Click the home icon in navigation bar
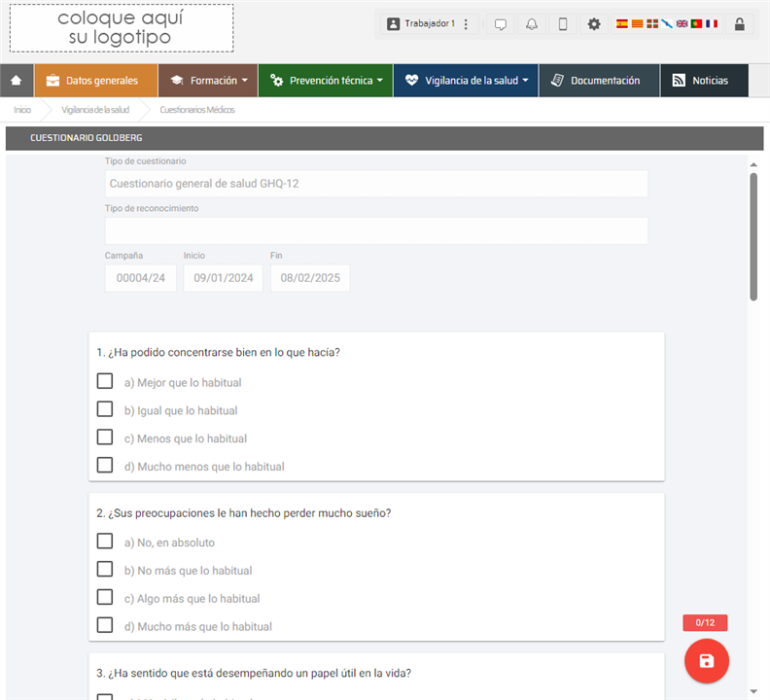The height and width of the screenshot is (700, 770). 17,81
